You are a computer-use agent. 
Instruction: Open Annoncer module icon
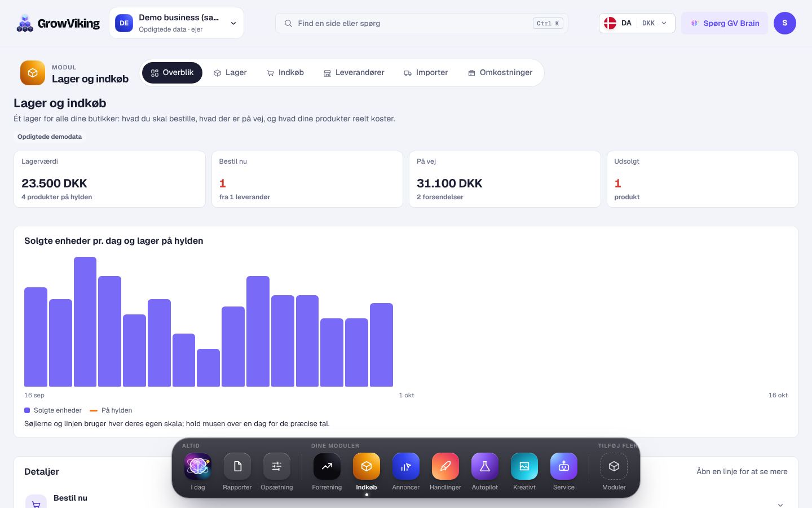click(x=406, y=466)
